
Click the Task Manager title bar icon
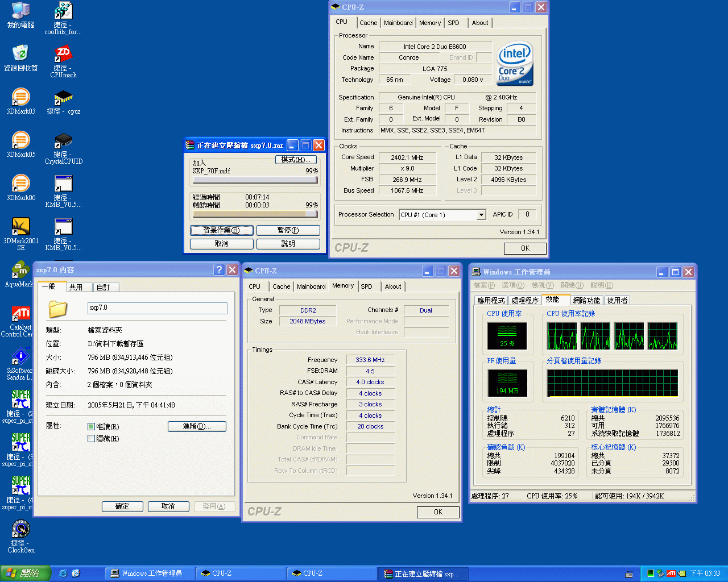(x=477, y=272)
